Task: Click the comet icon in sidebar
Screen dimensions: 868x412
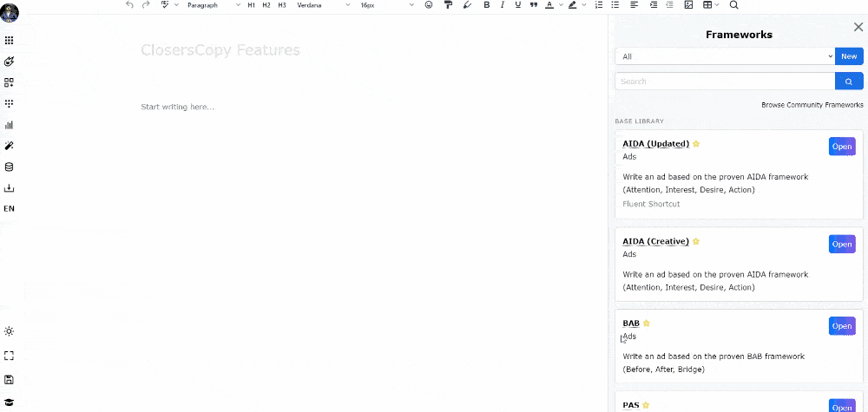Action: point(9,62)
